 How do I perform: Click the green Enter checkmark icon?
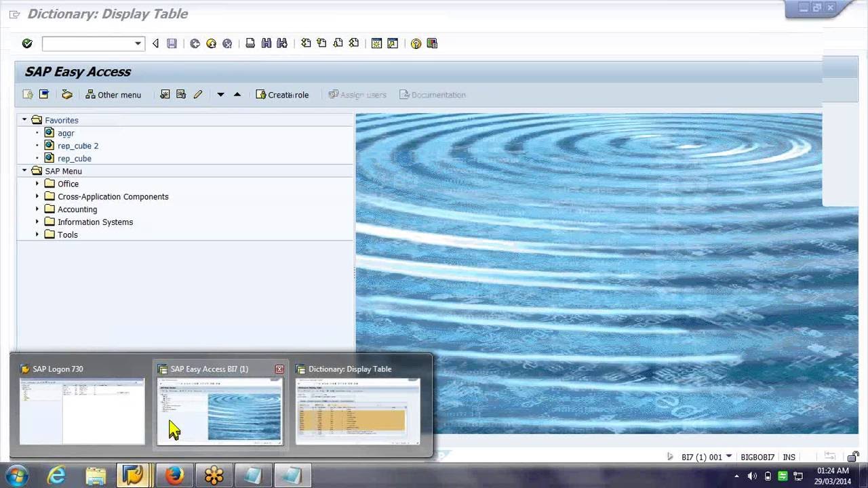click(x=27, y=43)
